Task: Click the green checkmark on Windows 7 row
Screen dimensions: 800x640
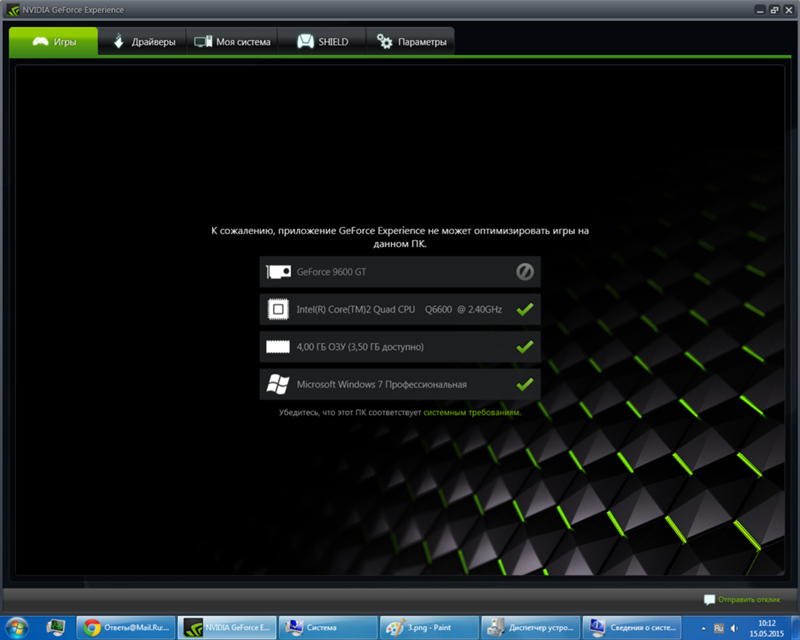Action: click(x=524, y=384)
